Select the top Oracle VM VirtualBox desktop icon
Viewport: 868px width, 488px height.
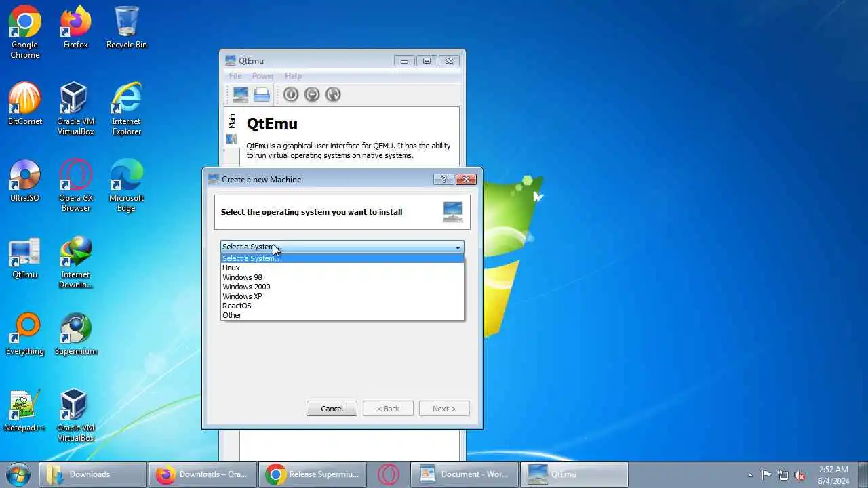click(76, 109)
